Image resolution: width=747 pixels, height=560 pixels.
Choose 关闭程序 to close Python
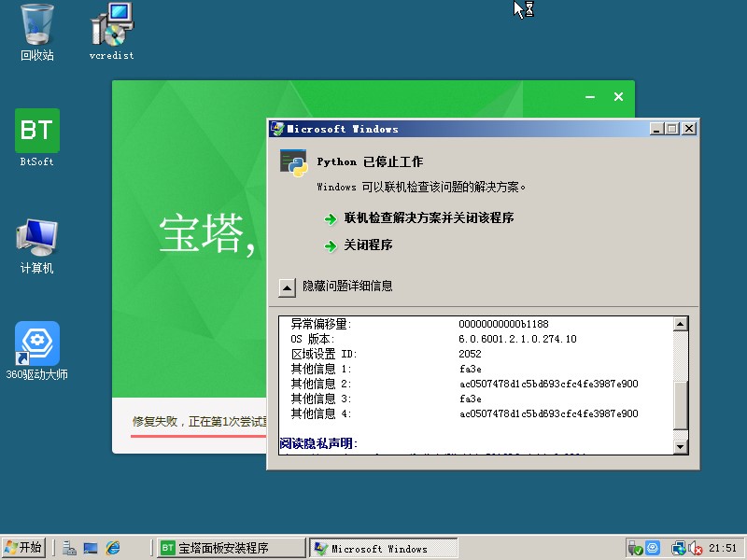[368, 245]
